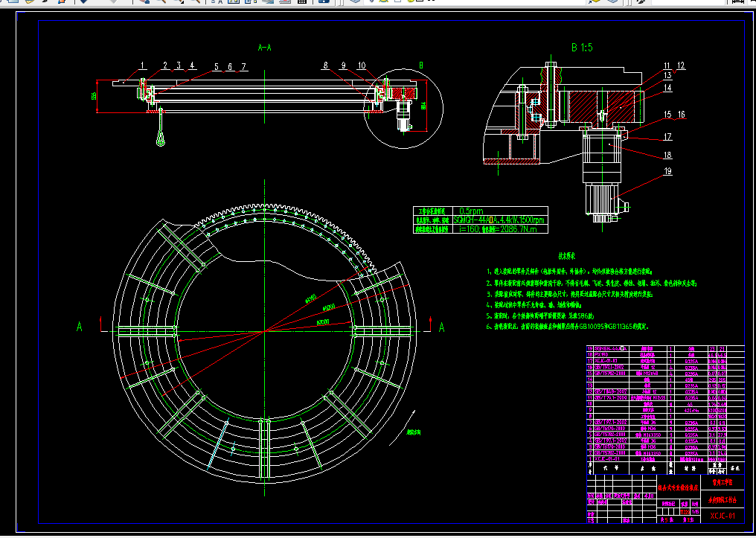Click the blue calculator icon in toolbar
Viewport: 756px width, 538px height.
[x=324, y=2]
